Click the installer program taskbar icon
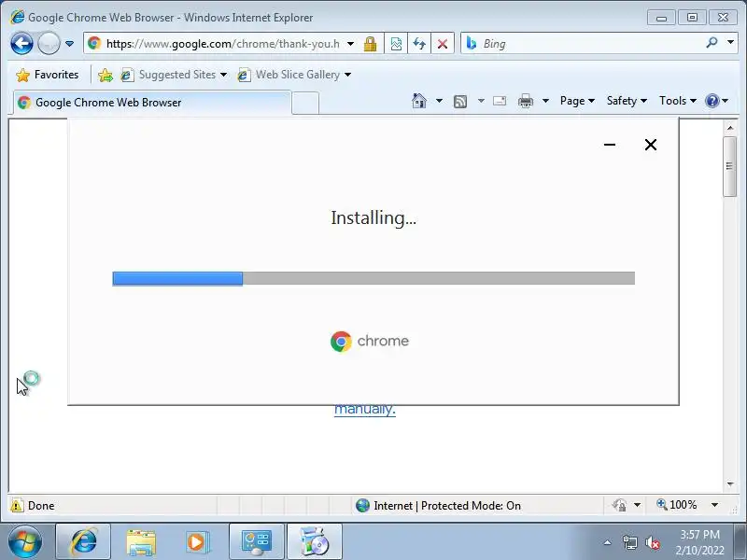 [315, 542]
